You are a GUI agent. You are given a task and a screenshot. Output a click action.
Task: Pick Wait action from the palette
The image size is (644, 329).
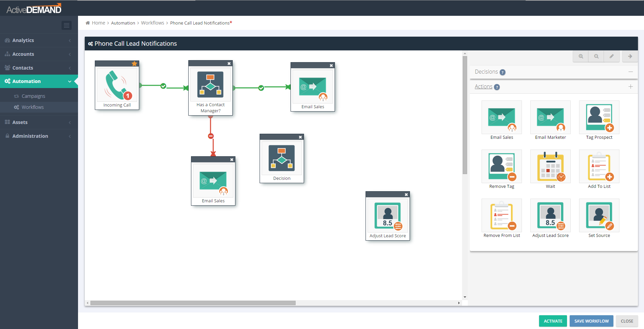[x=551, y=169]
